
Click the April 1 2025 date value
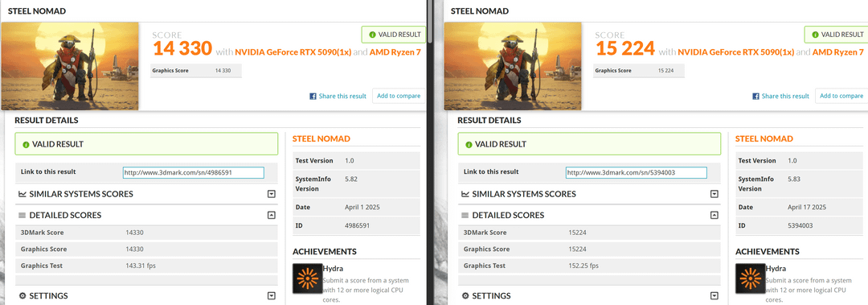(362, 208)
